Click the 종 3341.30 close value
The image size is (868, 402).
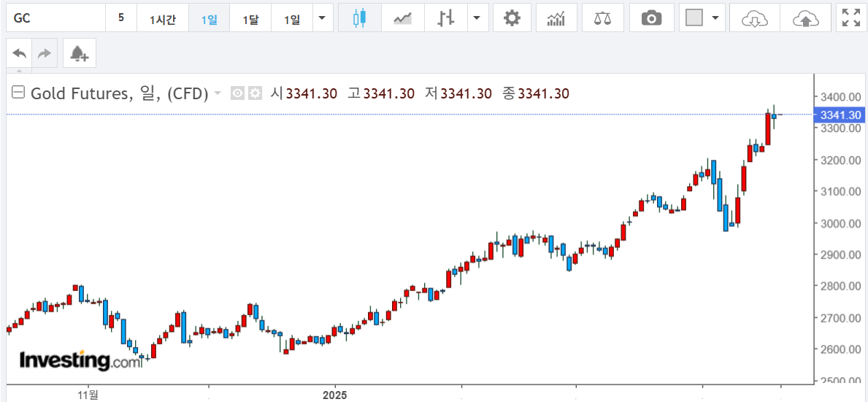[535, 93]
